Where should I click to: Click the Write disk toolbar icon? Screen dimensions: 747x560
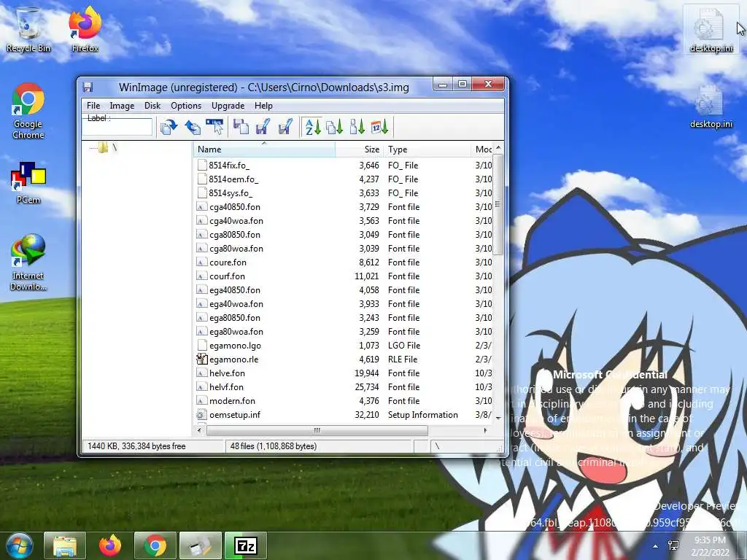coord(263,127)
